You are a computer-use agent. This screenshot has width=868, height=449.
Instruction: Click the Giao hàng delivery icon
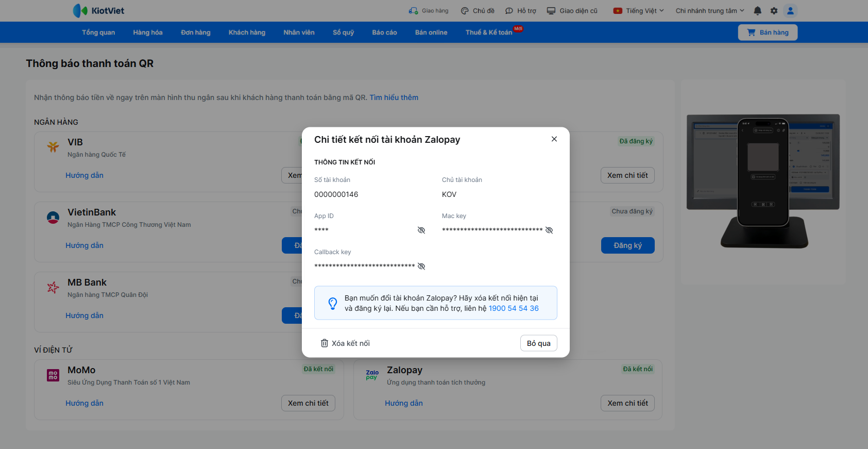tap(413, 11)
